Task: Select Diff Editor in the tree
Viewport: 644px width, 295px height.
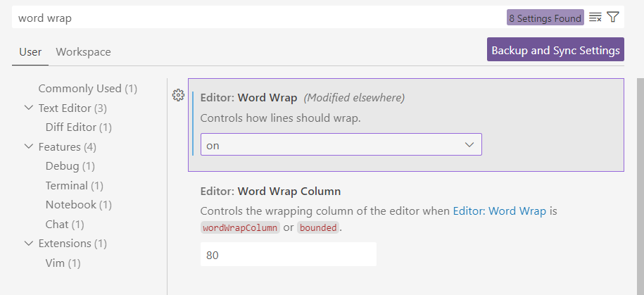Action: coord(78,127)
